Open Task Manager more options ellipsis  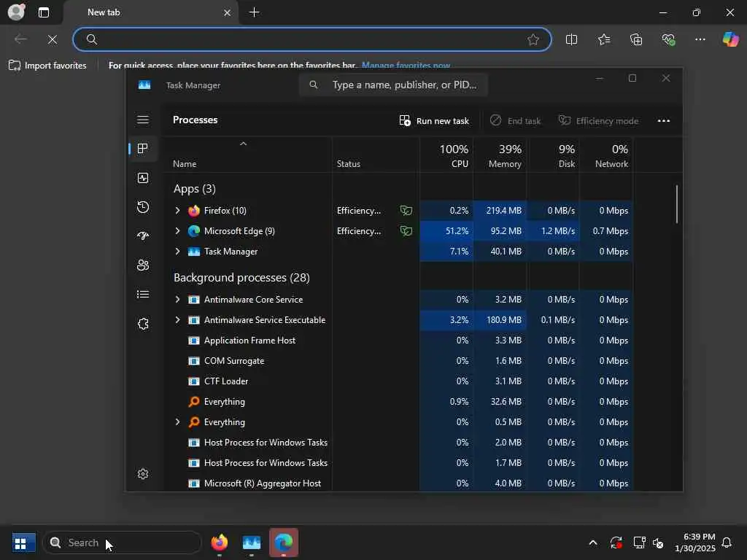[x=664, y=121]
